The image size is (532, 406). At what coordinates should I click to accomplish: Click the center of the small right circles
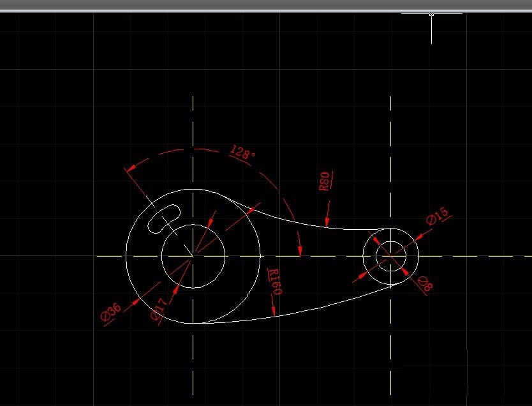coord(390,256)
